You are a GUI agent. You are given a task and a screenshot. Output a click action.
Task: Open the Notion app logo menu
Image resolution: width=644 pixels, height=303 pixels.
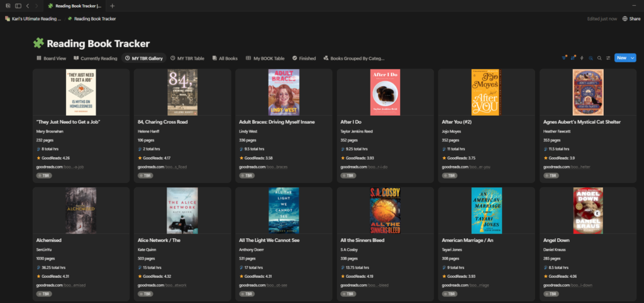[x=8, y=6]
